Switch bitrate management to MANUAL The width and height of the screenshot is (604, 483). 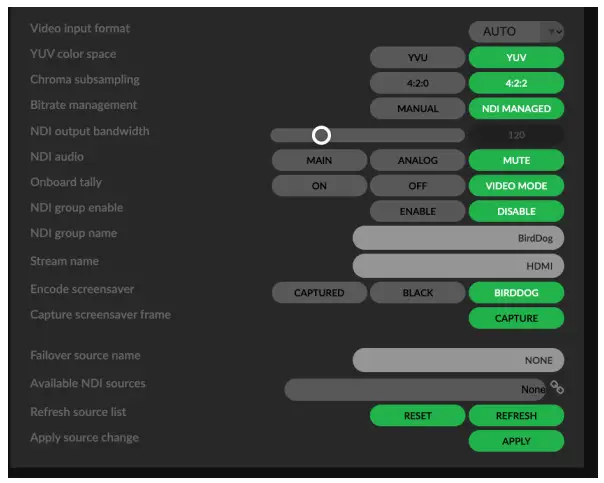tap(417, 109)
